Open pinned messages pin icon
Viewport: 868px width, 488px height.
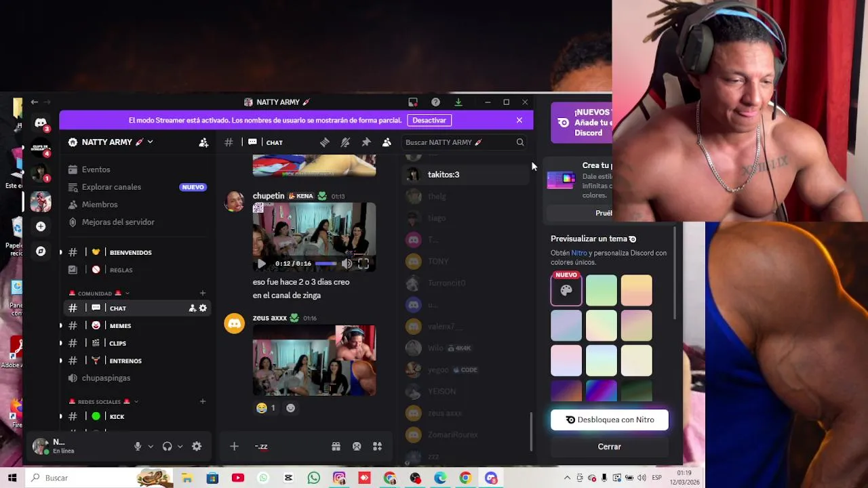(366, 142)
